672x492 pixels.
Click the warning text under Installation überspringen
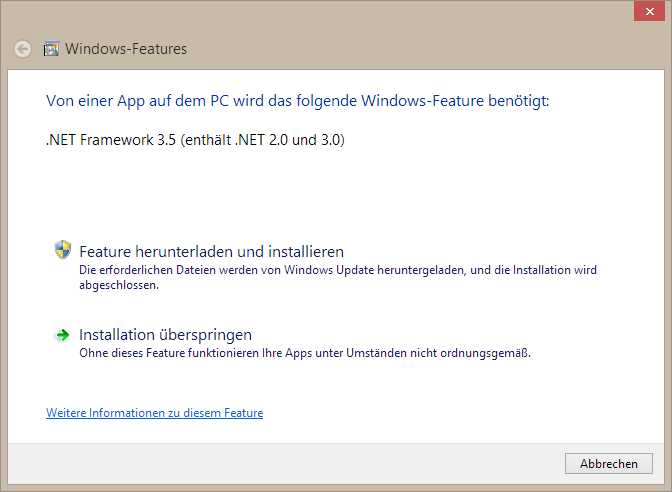click(304, 353)
